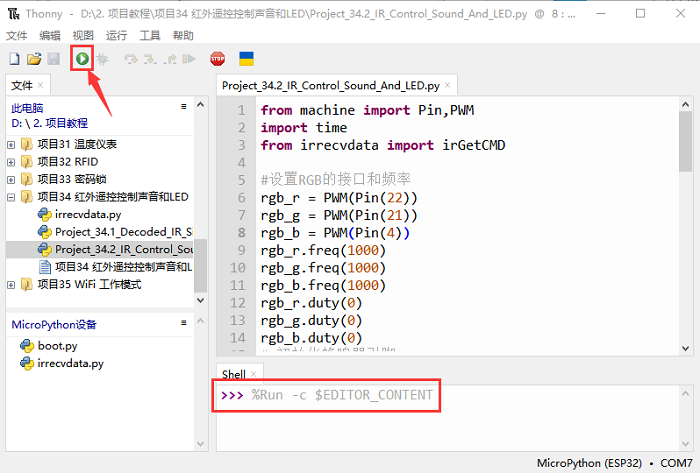The image size is (700, 473).
Task: Expand the 项目31 温度仪表 folder
Action: [x=11, y=144]
